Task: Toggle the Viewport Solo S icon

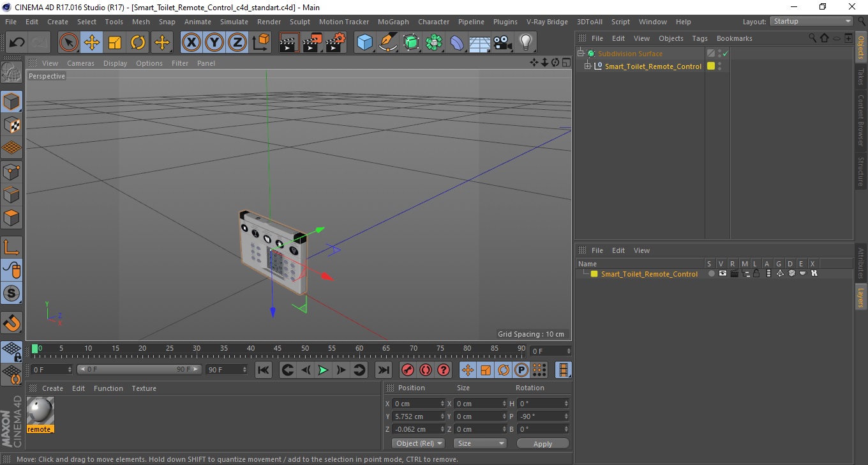Action: click(11, 294)
